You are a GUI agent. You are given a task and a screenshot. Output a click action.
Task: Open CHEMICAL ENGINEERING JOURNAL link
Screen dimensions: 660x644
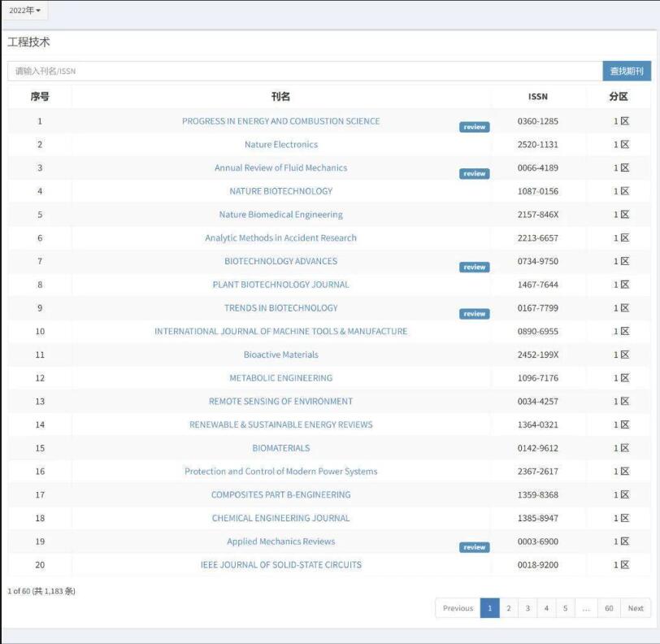pos(280,518)
